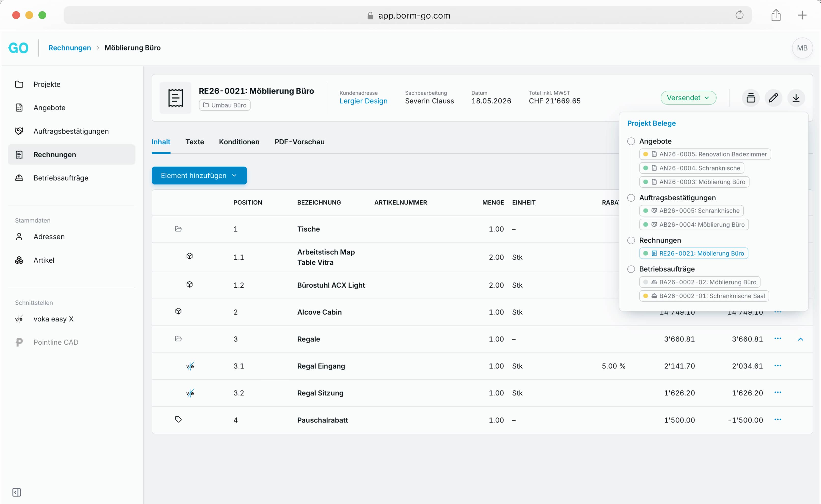Open the Versendet status dropdown
This screenshot has height=504, width=821.
pyautogui.click(x=688, y=98)
